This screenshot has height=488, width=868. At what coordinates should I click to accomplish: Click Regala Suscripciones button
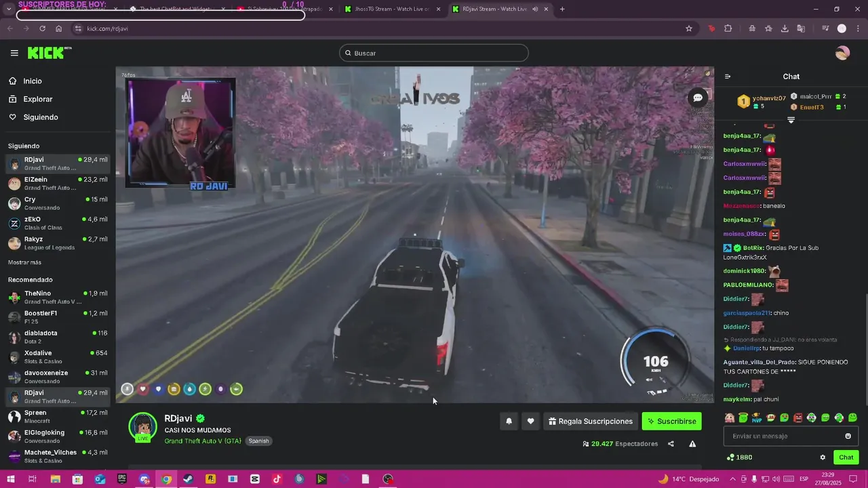[x=591, y=422]
